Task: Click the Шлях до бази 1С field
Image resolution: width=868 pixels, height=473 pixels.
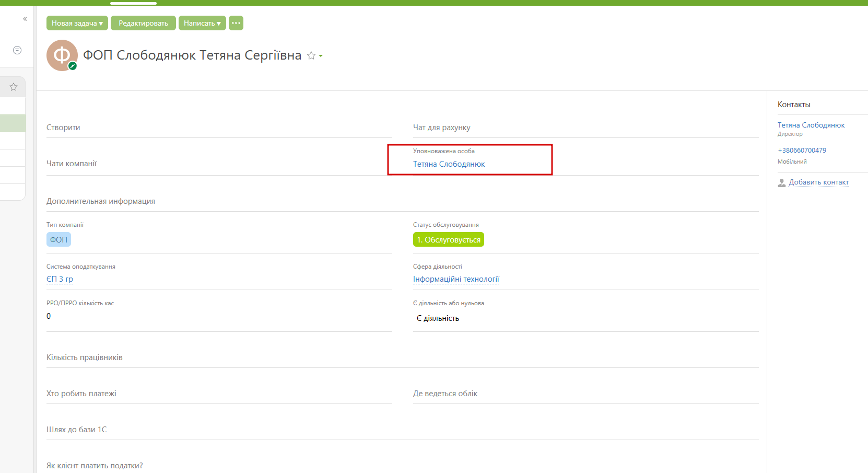Action: tap(403, 430)
